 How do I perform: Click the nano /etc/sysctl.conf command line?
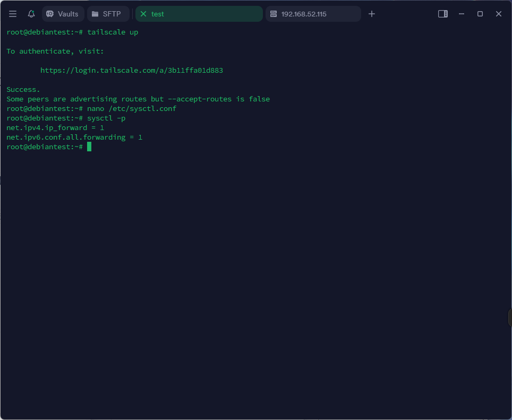[132, 108]
